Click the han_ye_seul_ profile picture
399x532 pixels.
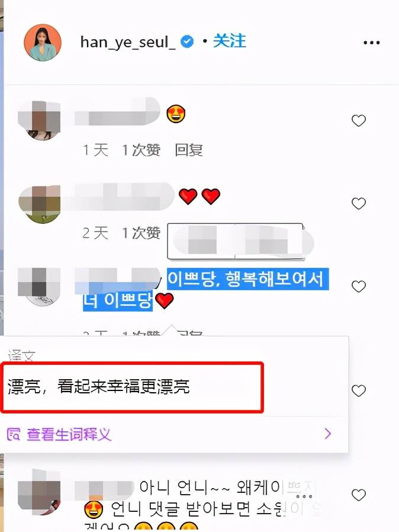click(43, 43)
